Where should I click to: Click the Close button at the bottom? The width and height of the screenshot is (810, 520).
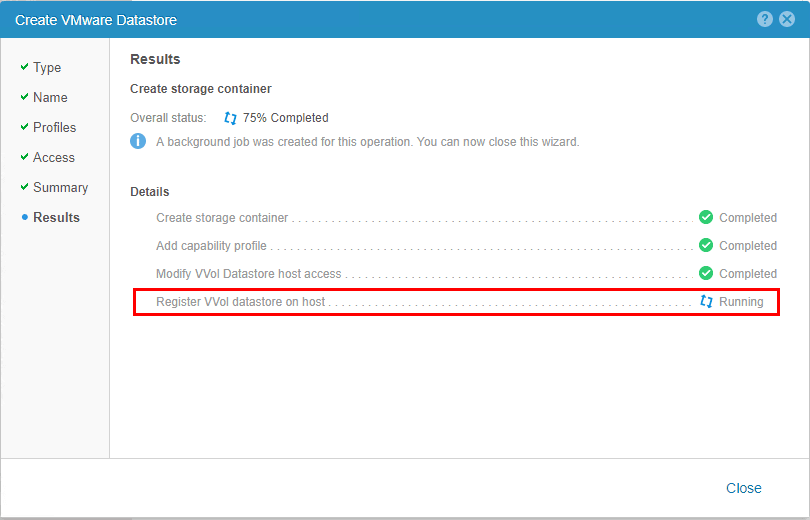point(743,488)
